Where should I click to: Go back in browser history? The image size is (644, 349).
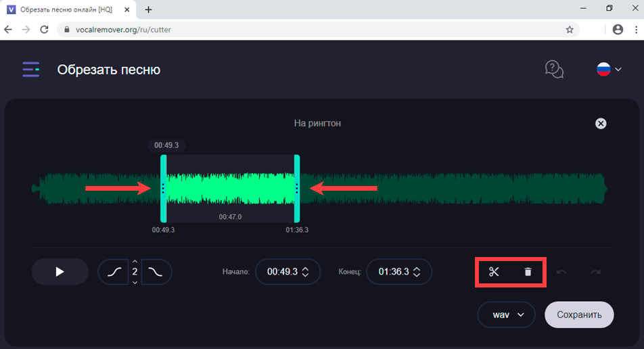click(x=8, y=30)
